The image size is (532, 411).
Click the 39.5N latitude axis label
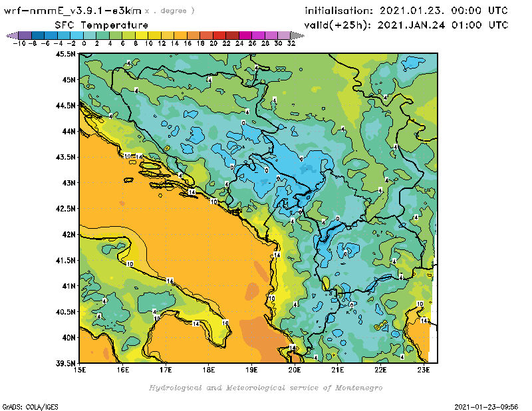click(65, 363)
